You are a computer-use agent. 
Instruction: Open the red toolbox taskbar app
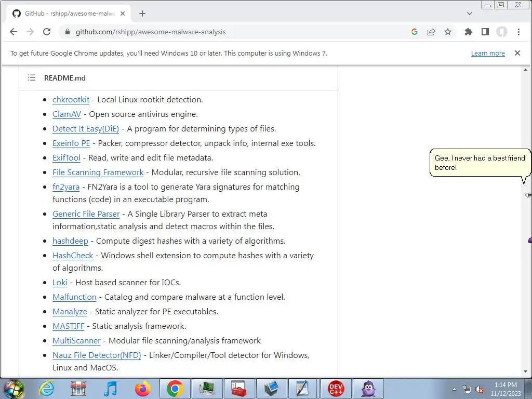click(239, 389)
